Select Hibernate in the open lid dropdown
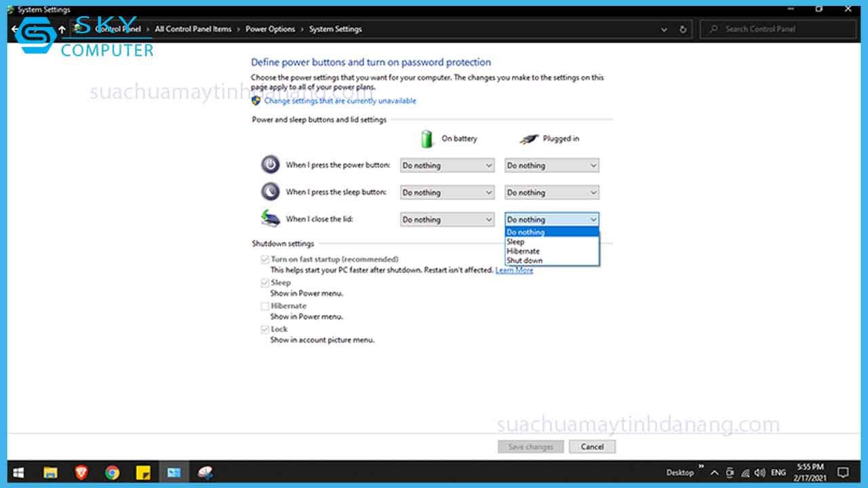 click(524, 251)
